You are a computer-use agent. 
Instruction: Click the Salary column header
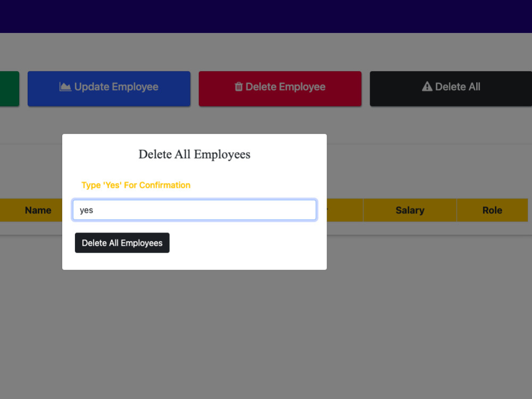[x=410, y=210]
